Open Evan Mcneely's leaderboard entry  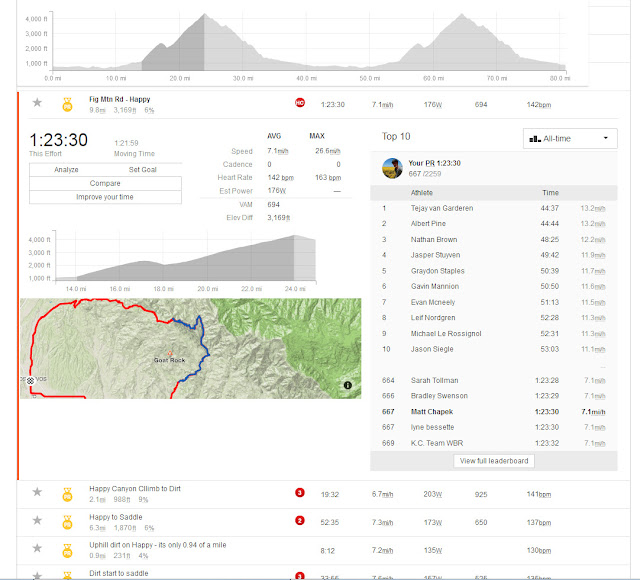[433, 302]
